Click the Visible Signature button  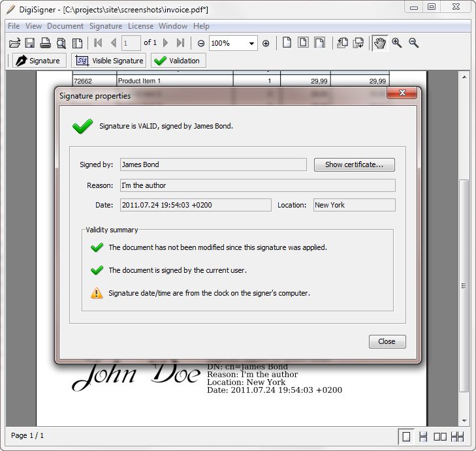[x=108, y=61]
